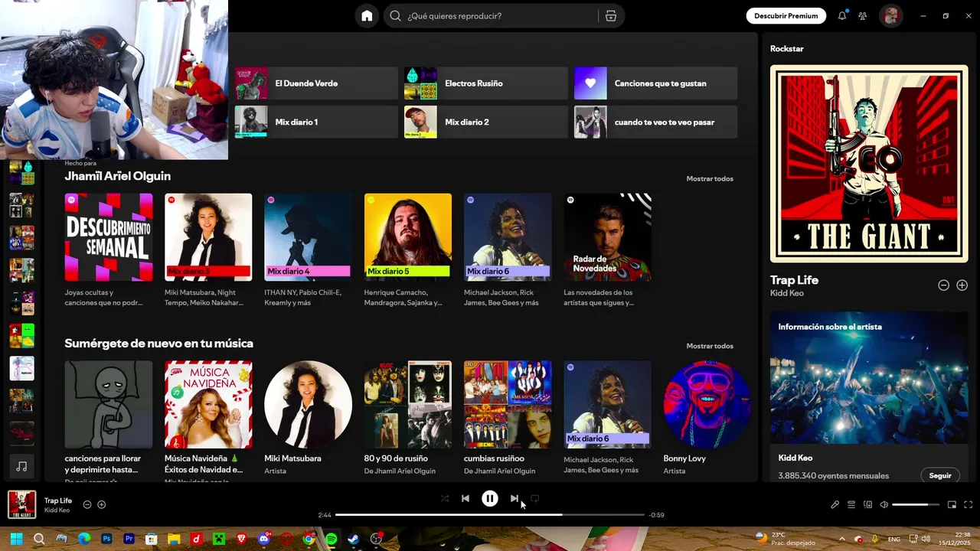
Task: Open the playback queue icon
Action: 851,504
